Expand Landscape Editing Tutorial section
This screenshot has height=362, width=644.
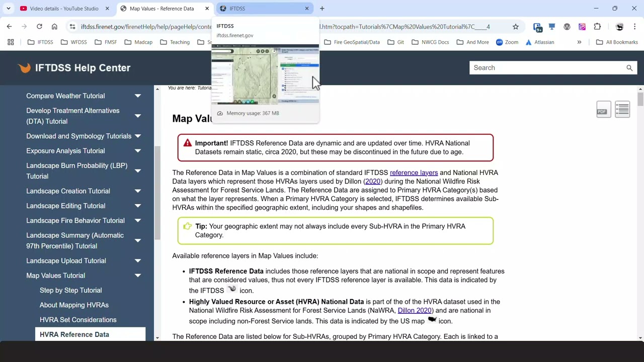137,206
